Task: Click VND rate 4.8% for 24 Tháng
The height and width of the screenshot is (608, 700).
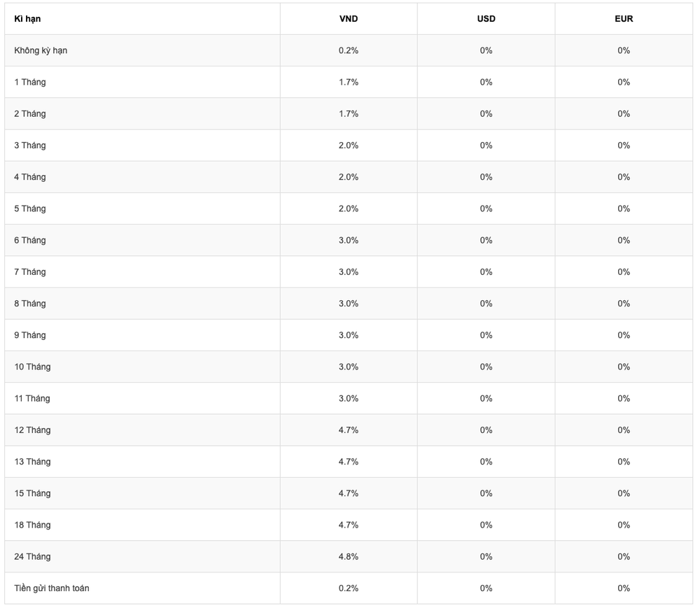Action: (349, 556)
